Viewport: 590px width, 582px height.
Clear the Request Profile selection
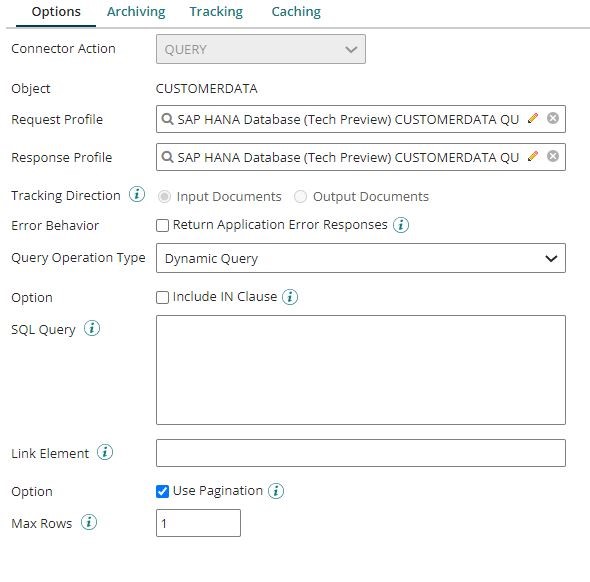pos(552,119)
